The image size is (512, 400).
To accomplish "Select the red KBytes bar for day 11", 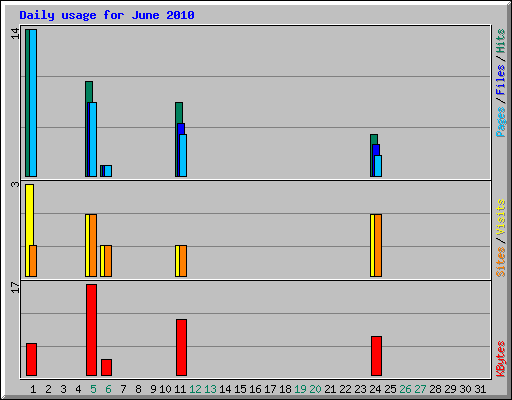I will point(181,347).
